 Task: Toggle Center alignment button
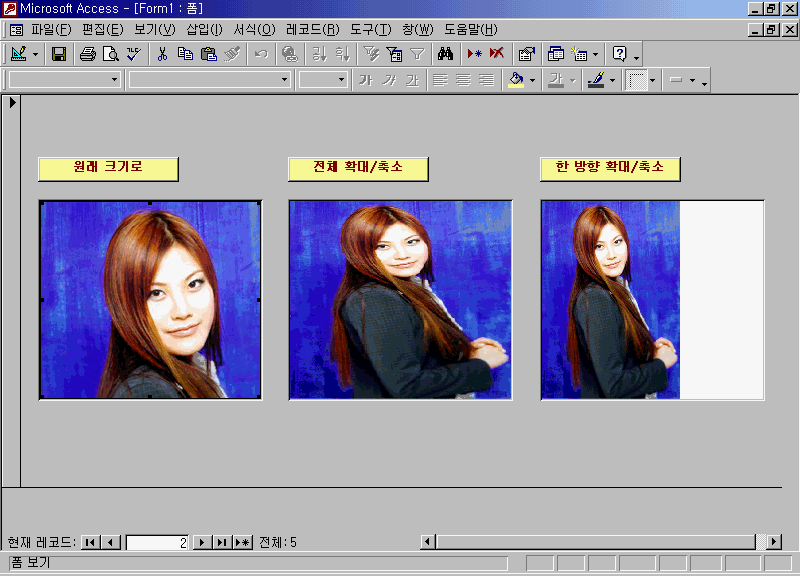pos(463,80)
